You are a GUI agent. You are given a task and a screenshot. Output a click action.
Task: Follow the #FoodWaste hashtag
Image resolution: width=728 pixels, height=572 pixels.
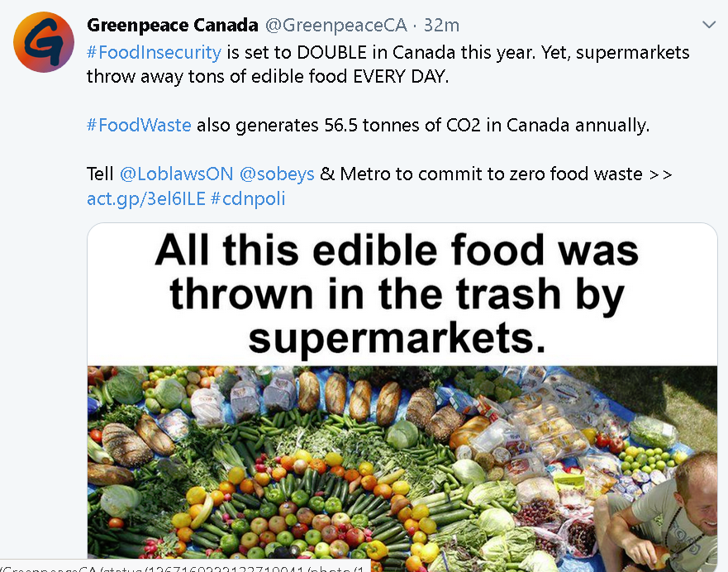pos(139,126)
